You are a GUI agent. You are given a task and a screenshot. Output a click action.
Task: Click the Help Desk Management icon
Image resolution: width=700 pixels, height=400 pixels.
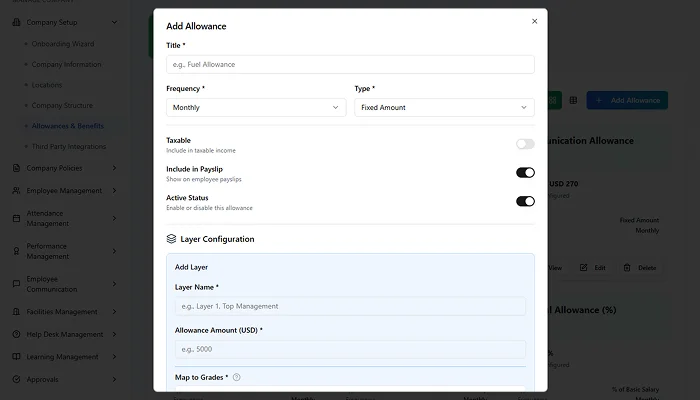coord(16,334)
